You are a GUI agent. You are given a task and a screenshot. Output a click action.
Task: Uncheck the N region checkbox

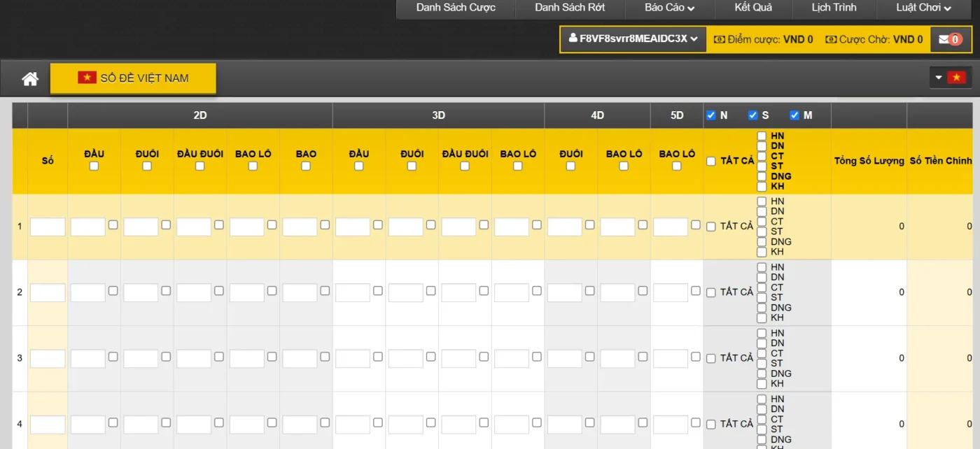tap(711, 115)
